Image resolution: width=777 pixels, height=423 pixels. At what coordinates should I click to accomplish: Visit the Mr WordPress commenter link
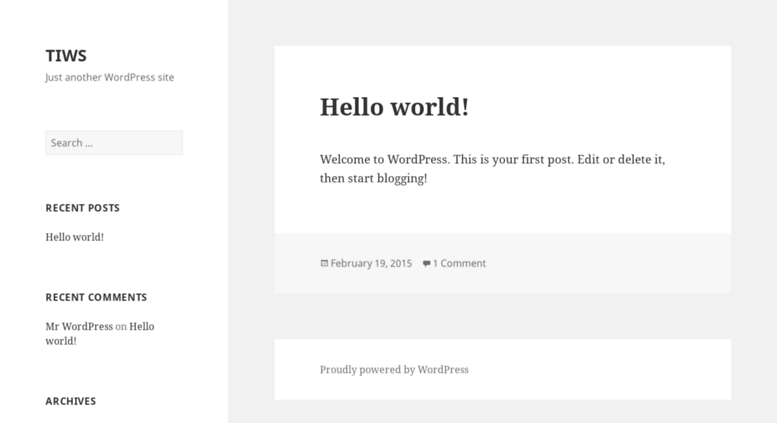pyautogui.click(x=79, y=326)
